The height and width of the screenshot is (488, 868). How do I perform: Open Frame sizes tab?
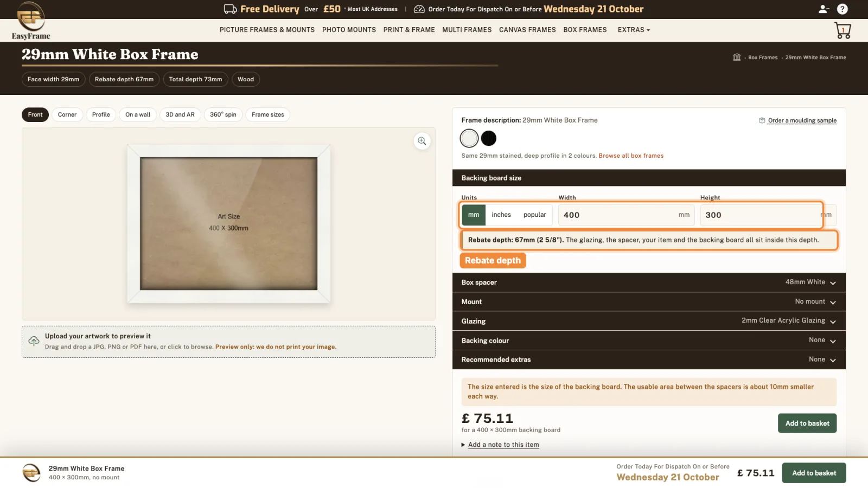(x=268, y=114)
